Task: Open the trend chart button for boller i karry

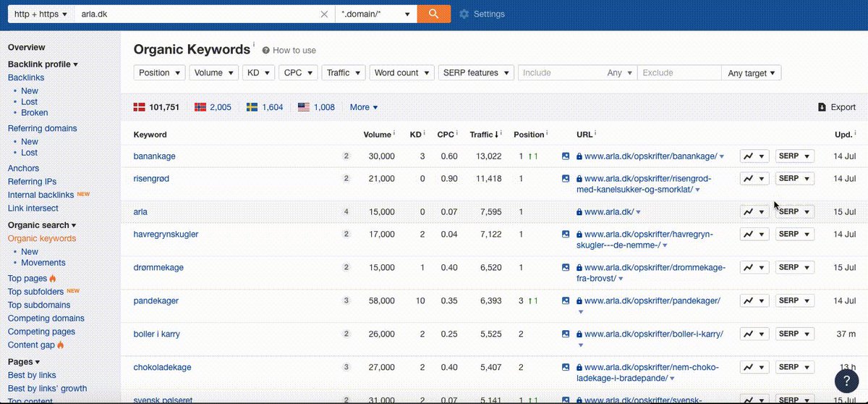Action: [x=754, y=334]
